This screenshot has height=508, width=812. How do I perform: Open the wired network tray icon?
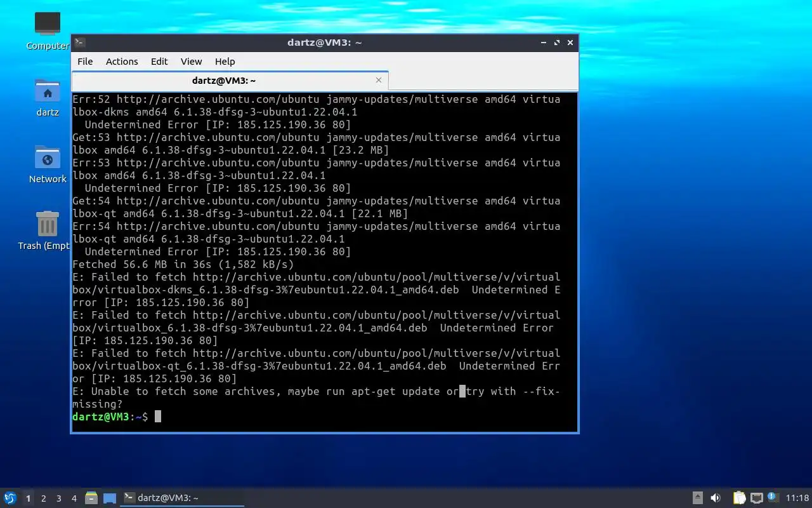(756, 498)
